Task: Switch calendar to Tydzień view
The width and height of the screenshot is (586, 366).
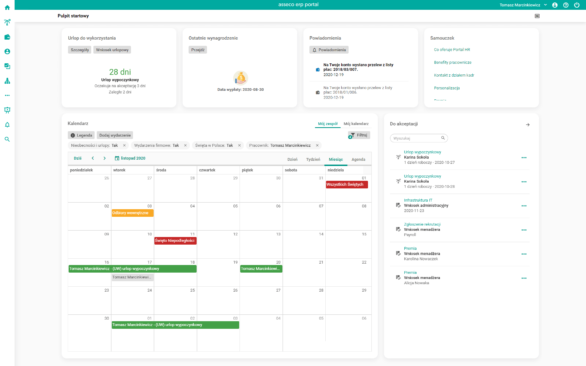Action: 313,160
